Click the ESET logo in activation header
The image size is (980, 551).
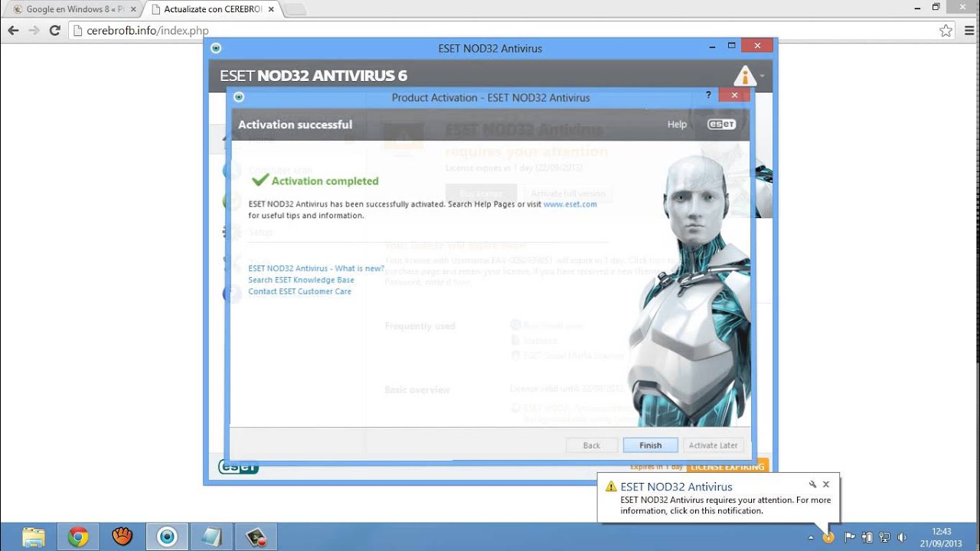pyautogui.click(x=721, y=124)
